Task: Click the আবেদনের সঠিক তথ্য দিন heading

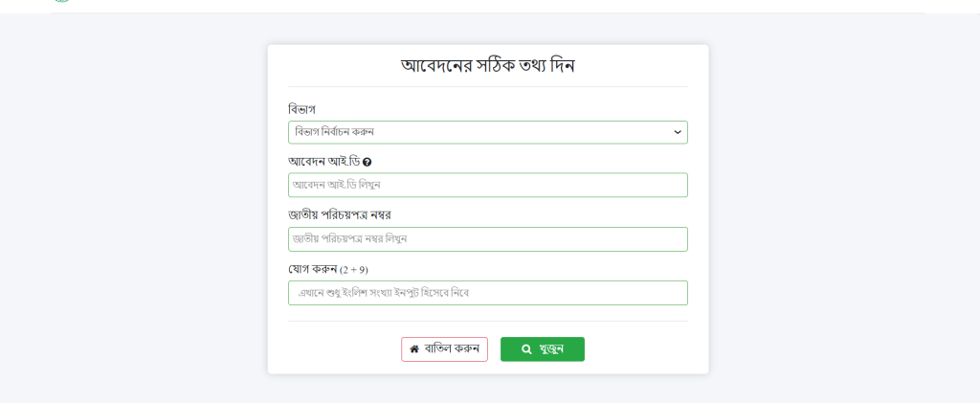Action: click(x=487, y=66)
